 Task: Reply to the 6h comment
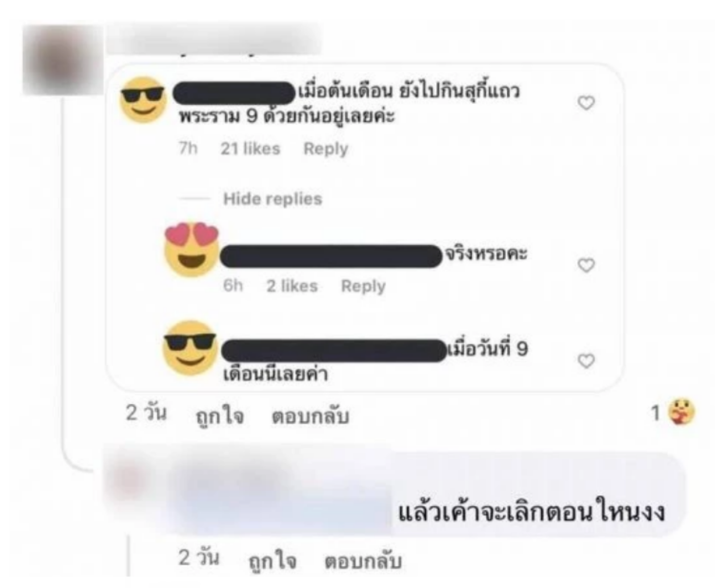pos(363,286)
